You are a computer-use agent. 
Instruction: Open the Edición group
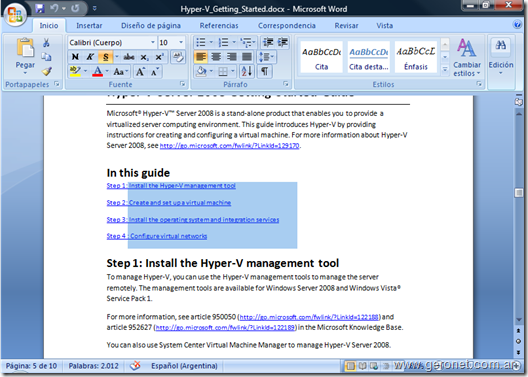[x=501, y=57]
